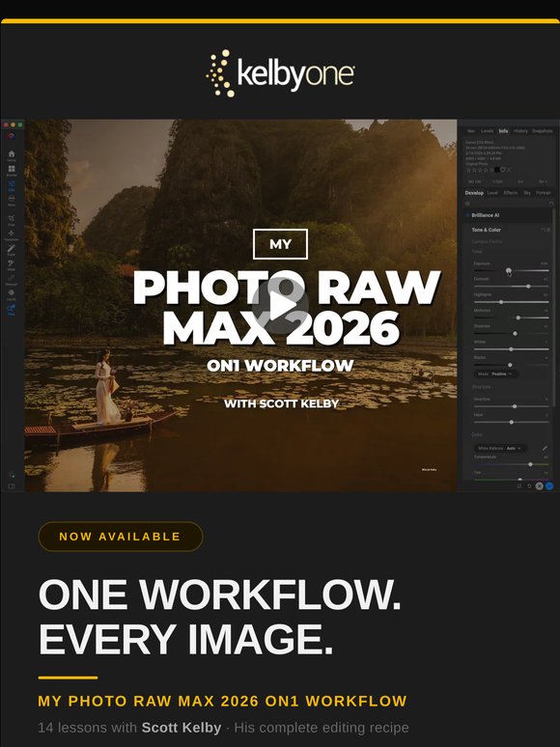This screenshot has width=560, height=747.
Task: Select the Mask tool icon
Action: [x=11, y=263]
